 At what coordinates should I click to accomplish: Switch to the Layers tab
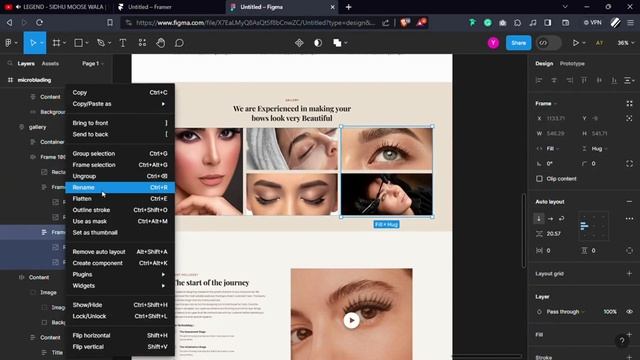coord(26,64)
